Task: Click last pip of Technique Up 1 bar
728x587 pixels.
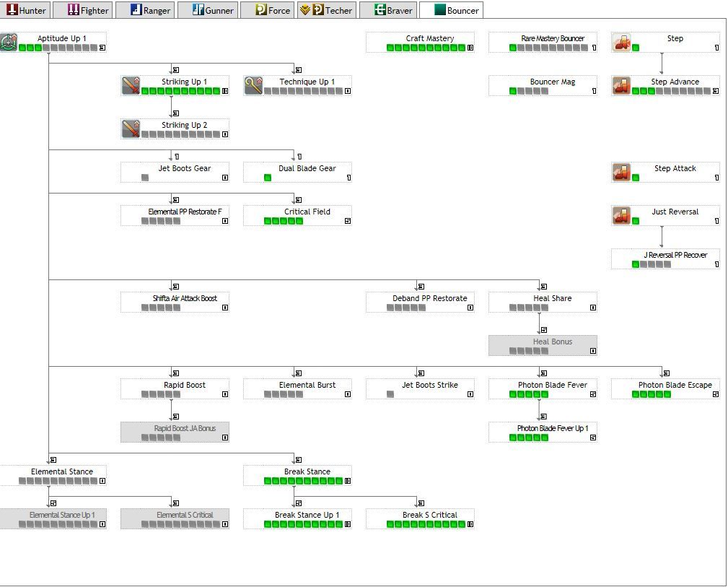Action: [338, 91]
